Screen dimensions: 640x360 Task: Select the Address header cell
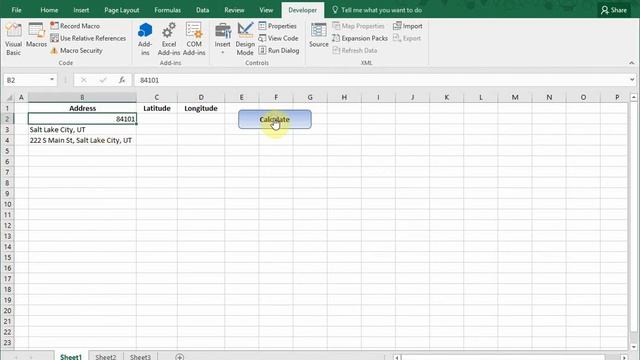click(82, 108)
